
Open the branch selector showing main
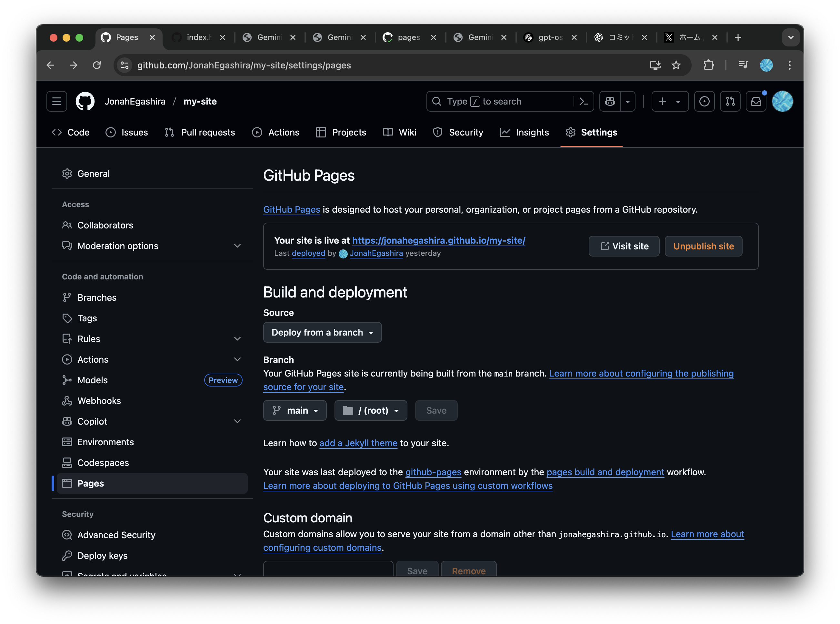295,410
